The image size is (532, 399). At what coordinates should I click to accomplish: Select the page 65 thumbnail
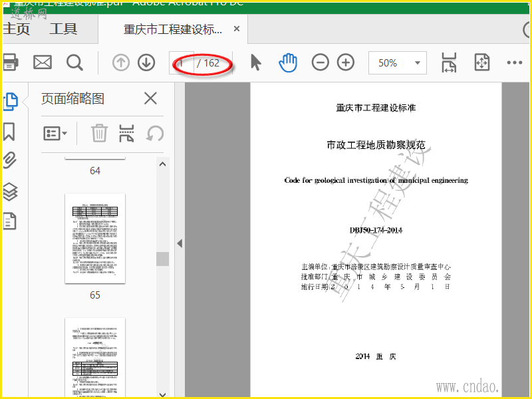(x=95, y=239)
